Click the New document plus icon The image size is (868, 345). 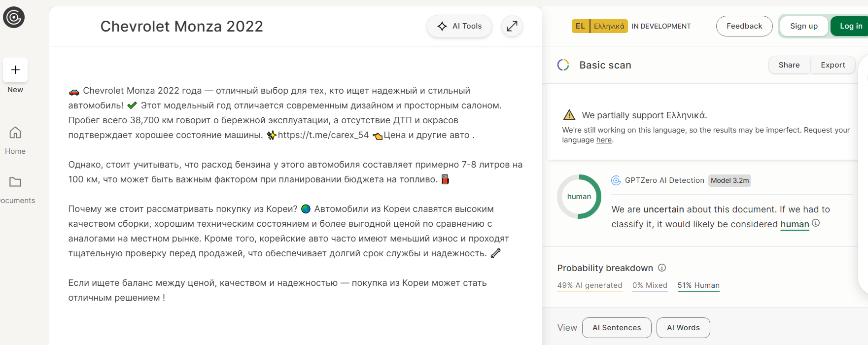(x=15, y=70)
